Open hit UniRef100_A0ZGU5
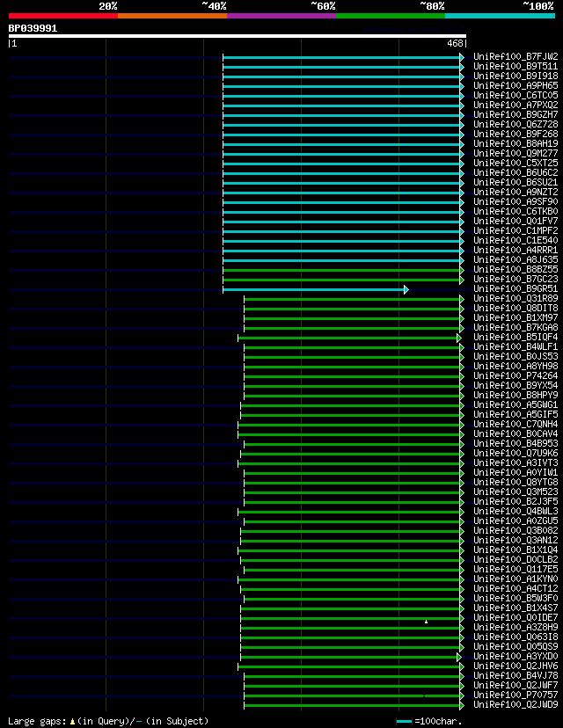The image size is (563, 728). point(515,521)
